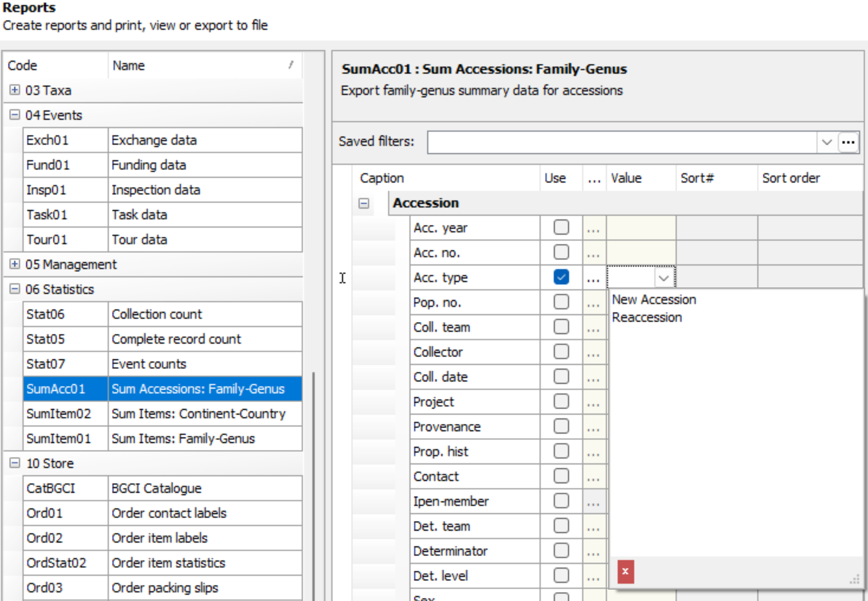The width and height of the screenshot is (868, 601).
Task: Select the Stat06 Collection count report
Action: click(162, 314)
